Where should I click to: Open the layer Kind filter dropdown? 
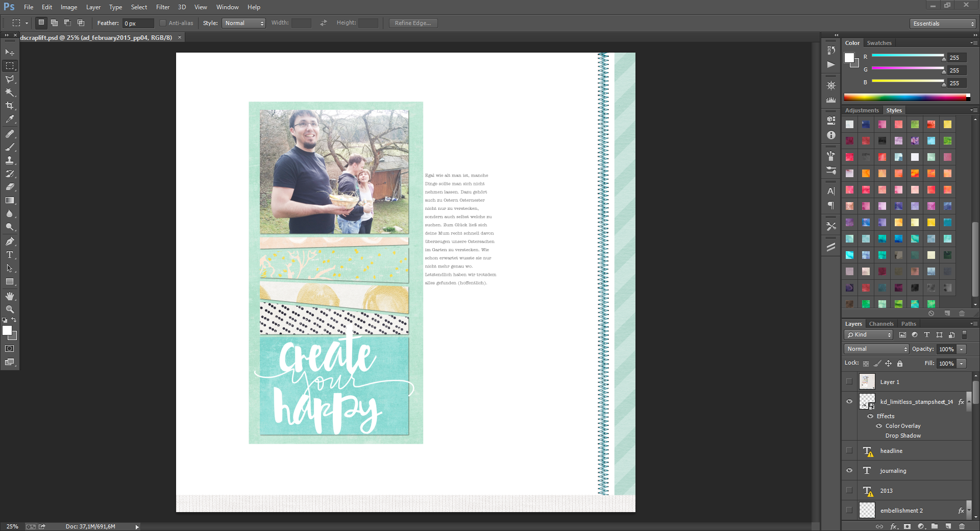868,334
